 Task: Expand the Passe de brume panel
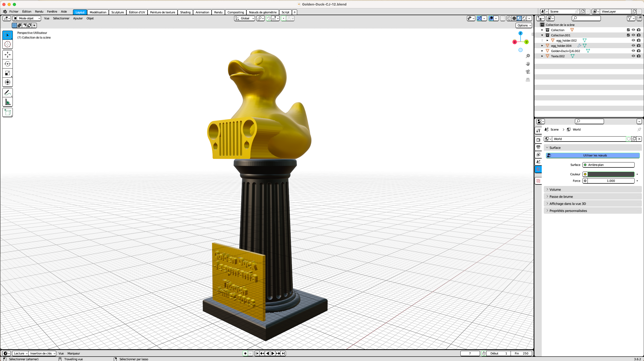(x=593, y=196)
